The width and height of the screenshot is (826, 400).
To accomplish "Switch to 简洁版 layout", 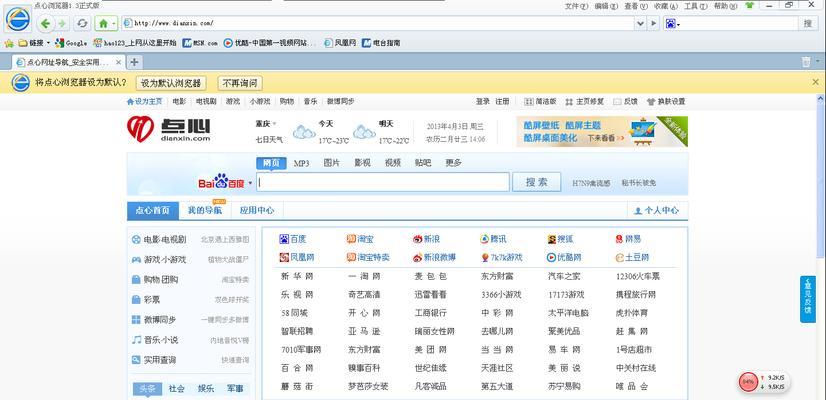I will pyautogui.click(x=540, y=101).
